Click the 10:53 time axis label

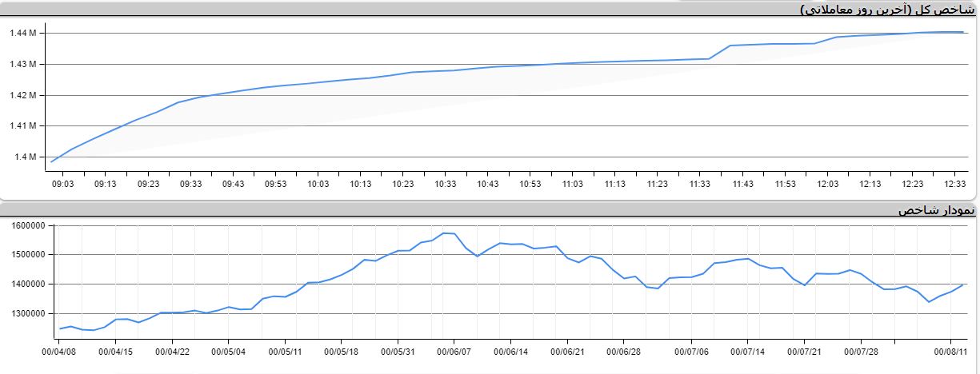[x=530, y=184]
